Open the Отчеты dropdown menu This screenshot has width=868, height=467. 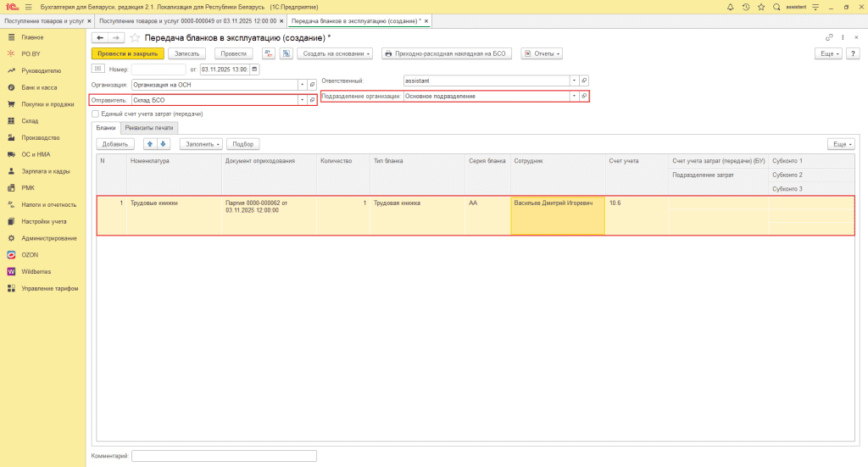pyautogui.click(x=542, y=53)
